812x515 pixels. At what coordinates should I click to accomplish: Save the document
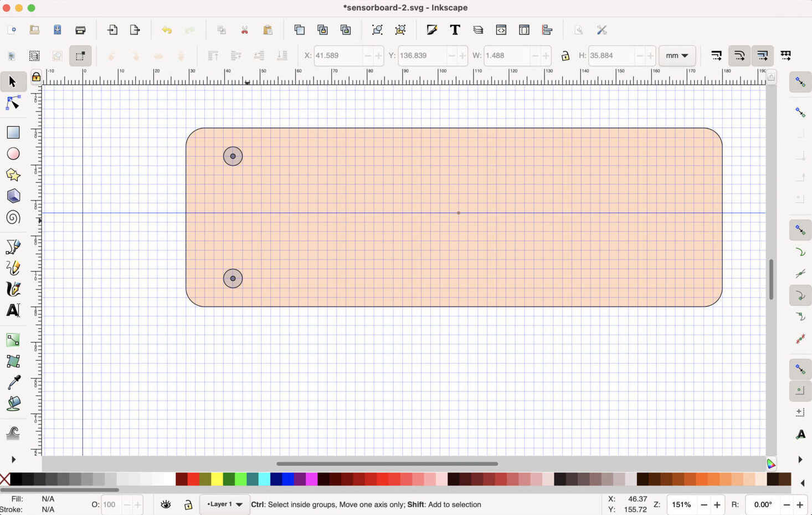click(57, 30)
